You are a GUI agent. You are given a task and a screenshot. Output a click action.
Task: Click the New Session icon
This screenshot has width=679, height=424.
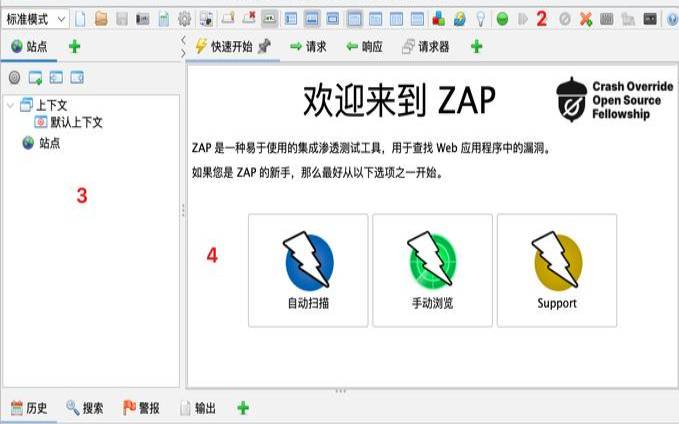click(80, 18)
